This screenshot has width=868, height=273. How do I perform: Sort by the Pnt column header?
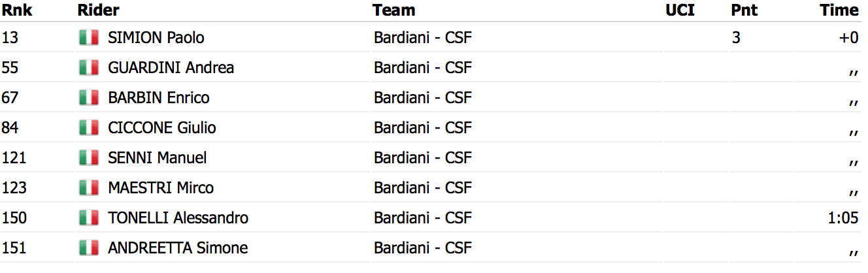(x=744, y=10)
